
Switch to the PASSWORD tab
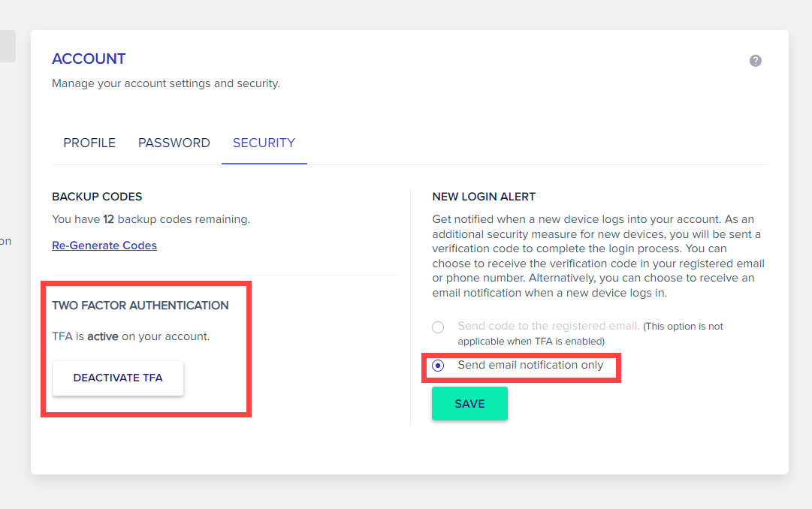click(x=174, y=143)
